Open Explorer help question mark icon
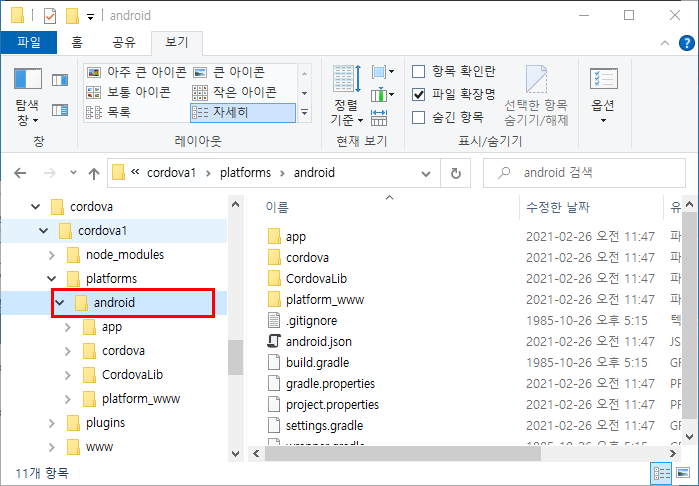The height and width of the screenshot is (486, 699). (687, 43)
